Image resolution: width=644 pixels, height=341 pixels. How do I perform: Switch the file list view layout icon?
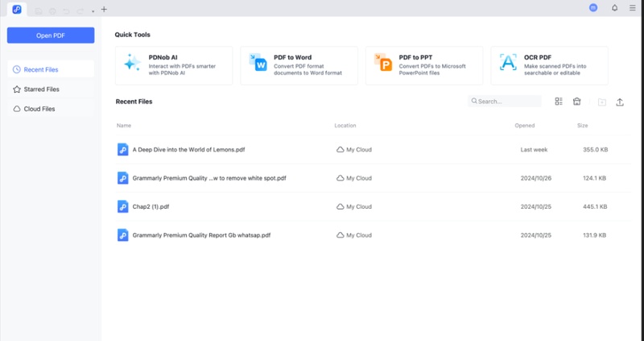click(x=559, y=102)
